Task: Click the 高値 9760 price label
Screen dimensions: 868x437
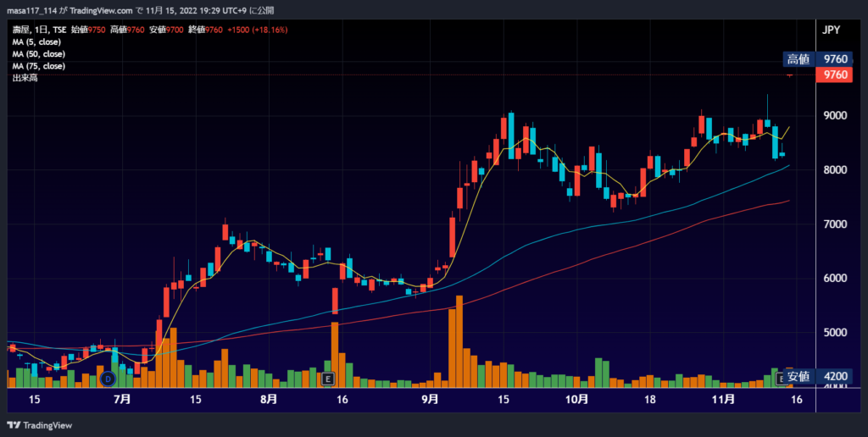Action: (818, 59)
